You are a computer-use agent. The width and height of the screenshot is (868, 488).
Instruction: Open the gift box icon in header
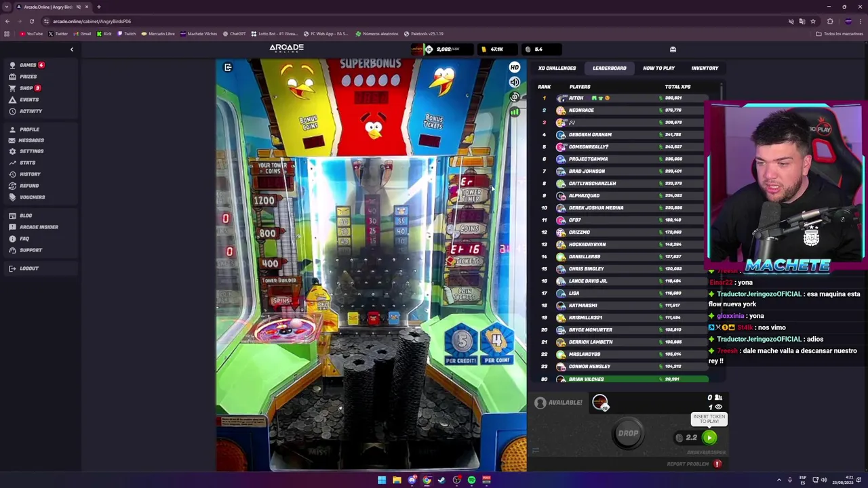673,49
